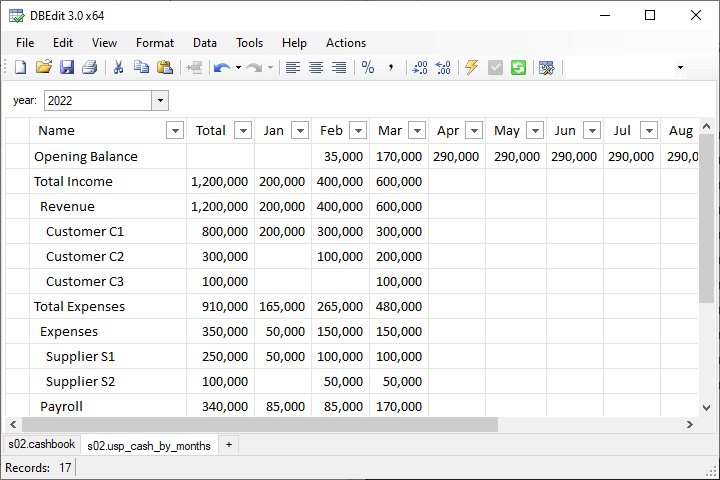Open the Format menu
The image size is (720, 480).
[155, 43]
